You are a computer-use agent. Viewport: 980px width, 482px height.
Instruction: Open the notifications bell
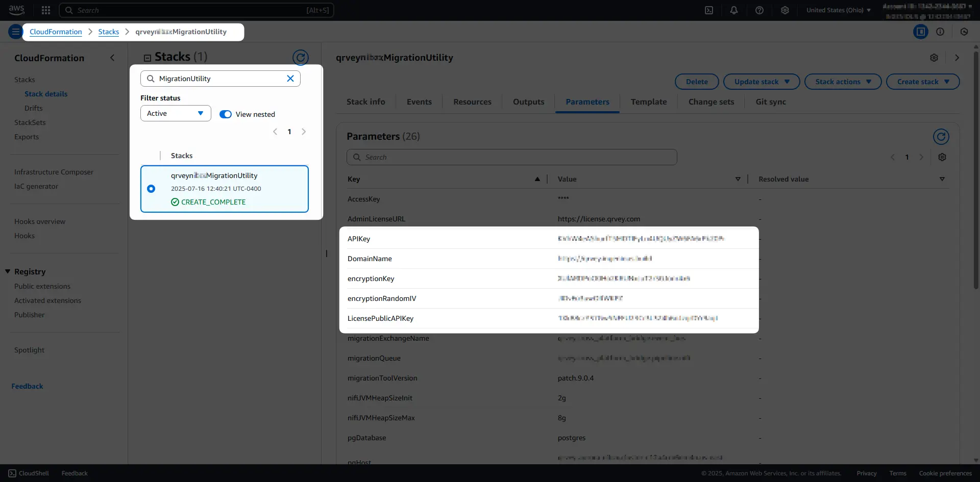coord(734,10)
